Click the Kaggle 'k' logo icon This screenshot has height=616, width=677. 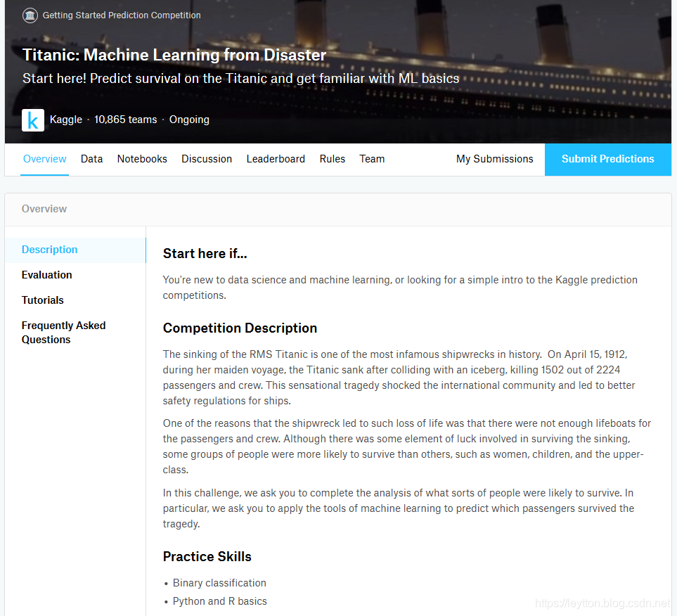[x=33, y=120]
